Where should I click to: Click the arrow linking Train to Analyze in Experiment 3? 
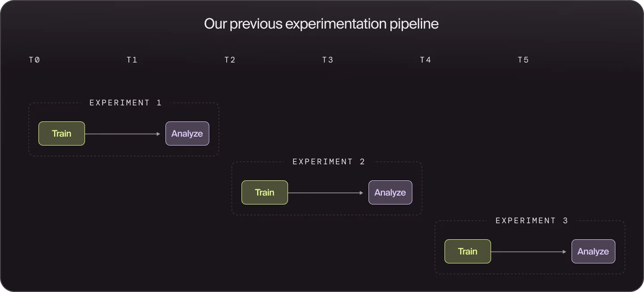coord(529,252)
